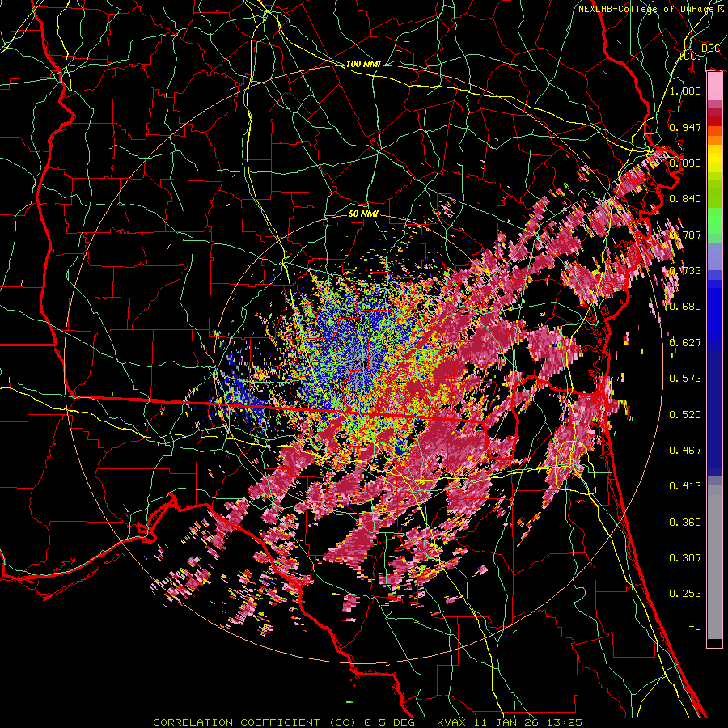Pick the light pink swatch atop the color bar
This screenshot has height=728, width=728.
714,87
